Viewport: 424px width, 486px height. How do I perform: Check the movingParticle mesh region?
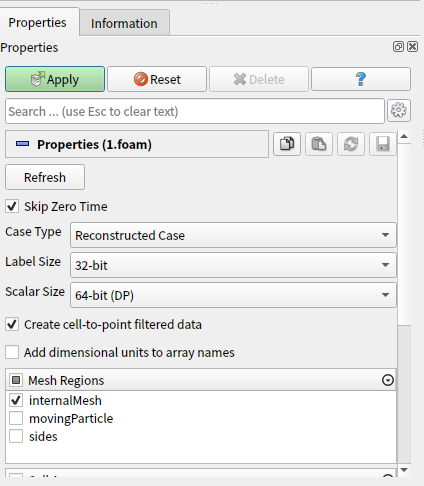[x=16, y=418]
